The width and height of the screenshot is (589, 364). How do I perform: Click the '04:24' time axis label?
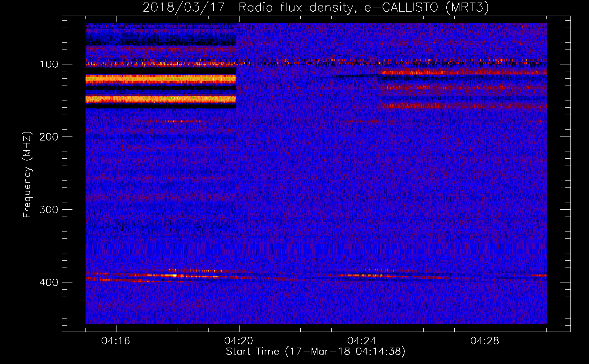pos(362,341)
